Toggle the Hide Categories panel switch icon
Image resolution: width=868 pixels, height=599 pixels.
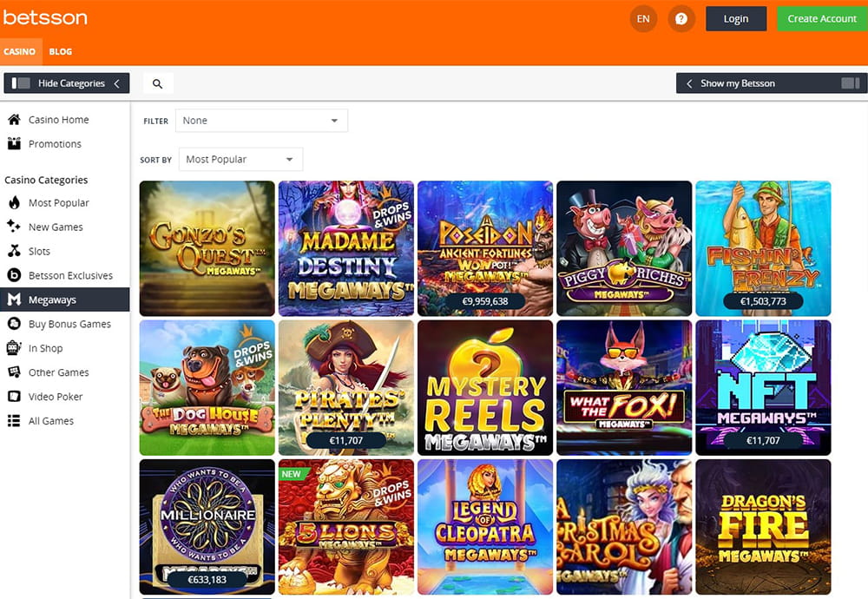coord(21,83)
